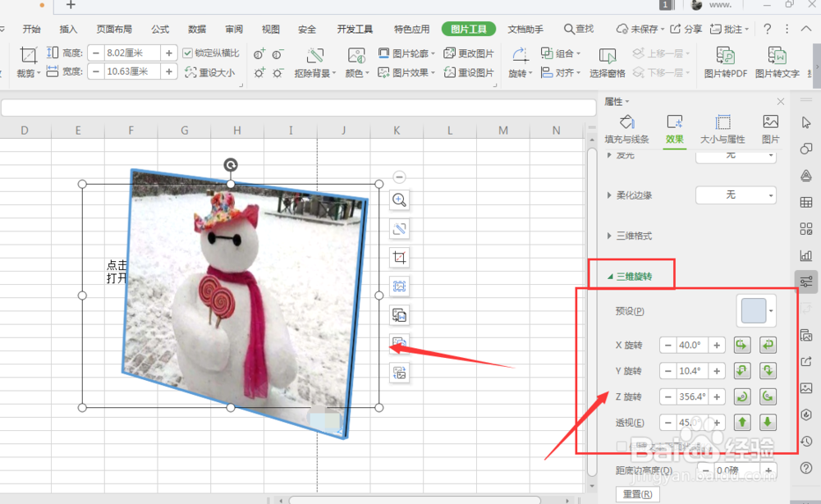
Task: Click the 上移一层 bring forward icon
Action: pos(638,53)
